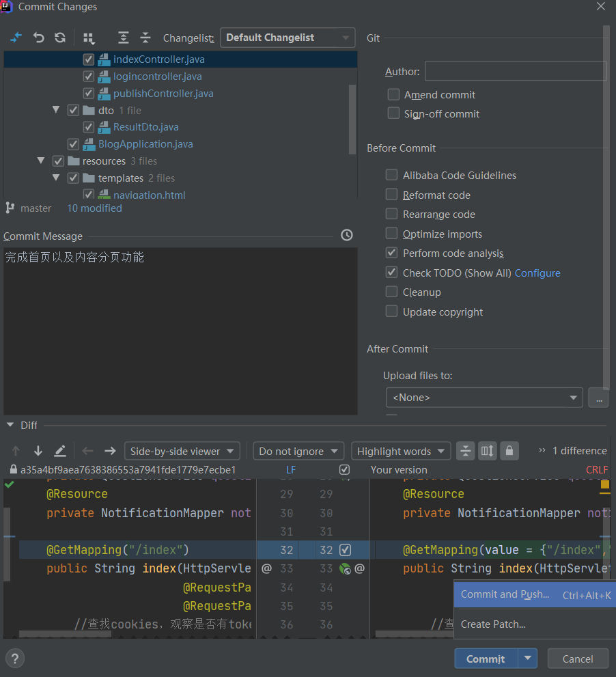Open the Configure TODO link
The height and width of the screenshot is (677, 616).
537,273
